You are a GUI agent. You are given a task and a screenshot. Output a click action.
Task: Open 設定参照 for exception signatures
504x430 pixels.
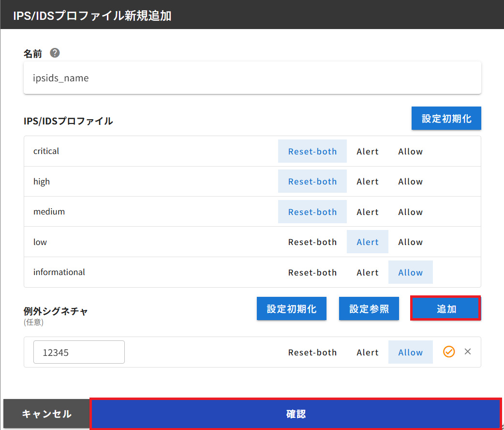coord(369,308)
